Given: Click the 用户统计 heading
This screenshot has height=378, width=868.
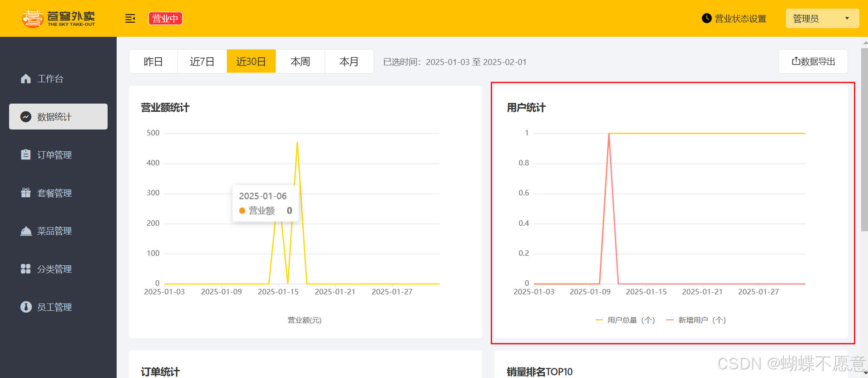Looking at the screenshot, I should tap(526, 108).
